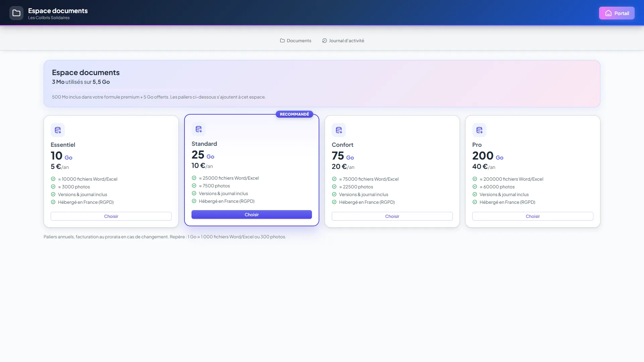Click the Pro plan storage icon
The image size is (644, 362).
tap(479, 130)
